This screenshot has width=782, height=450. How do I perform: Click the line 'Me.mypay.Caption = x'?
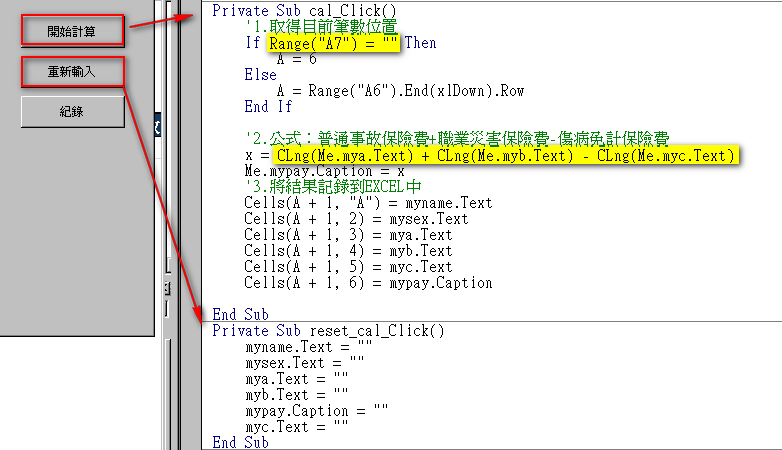coord(324,171)
